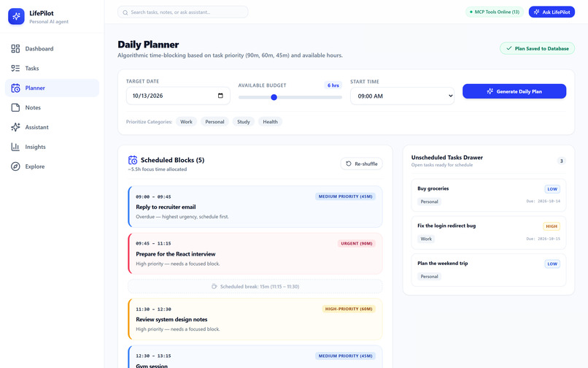Screen dimensions: 588x368
Task: Click the Tasks checklist icon in sidebar
Action: [15, 68]
